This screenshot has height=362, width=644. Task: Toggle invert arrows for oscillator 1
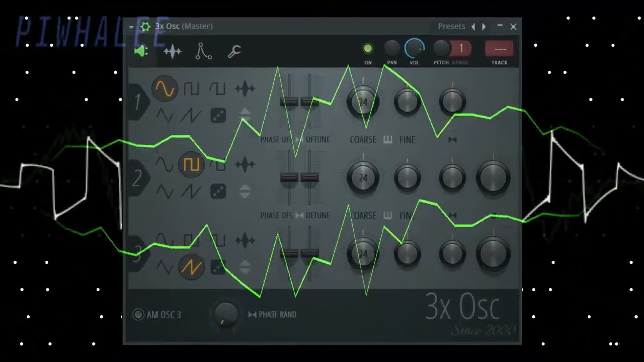tap(245, 115)
